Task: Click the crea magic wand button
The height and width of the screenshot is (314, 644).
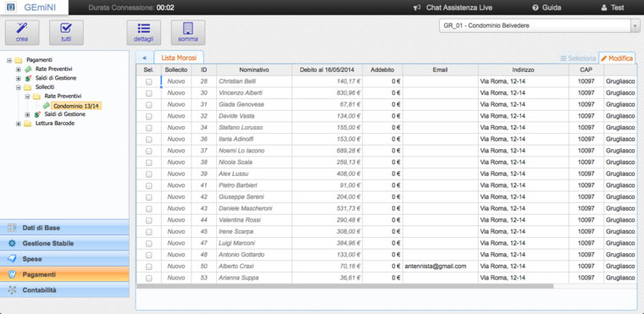Action: 22,32
